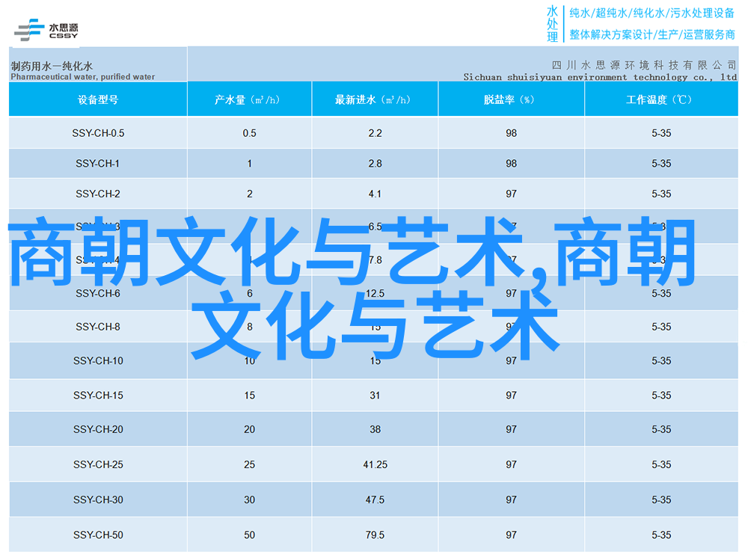Select the vertical 水处理 heading text

[553, 24]
